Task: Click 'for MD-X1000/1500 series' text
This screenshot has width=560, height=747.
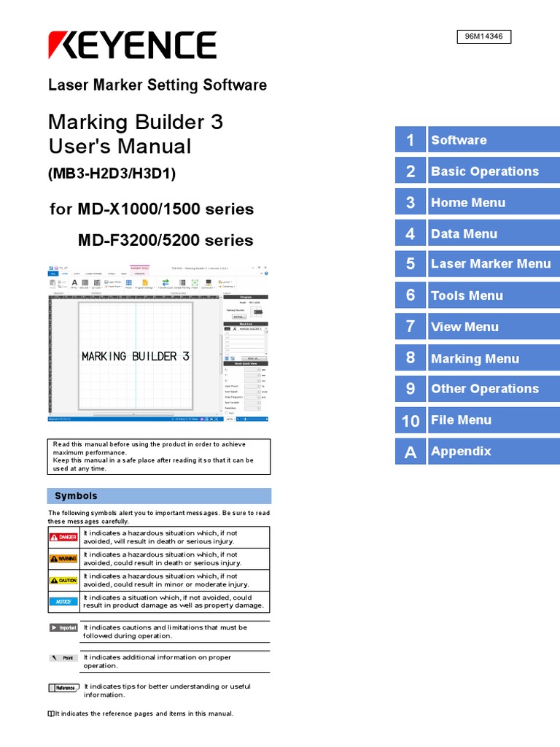Action: point(152,209)
